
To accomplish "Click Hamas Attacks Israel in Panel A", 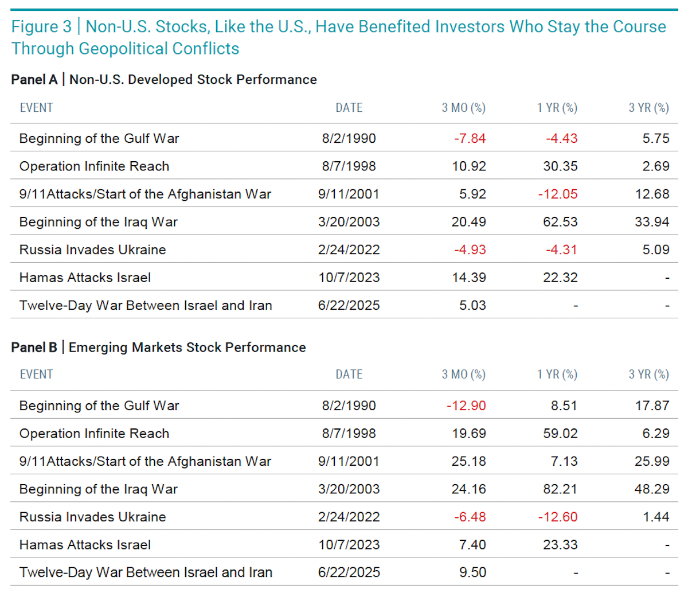I will (x=85, y=278).
